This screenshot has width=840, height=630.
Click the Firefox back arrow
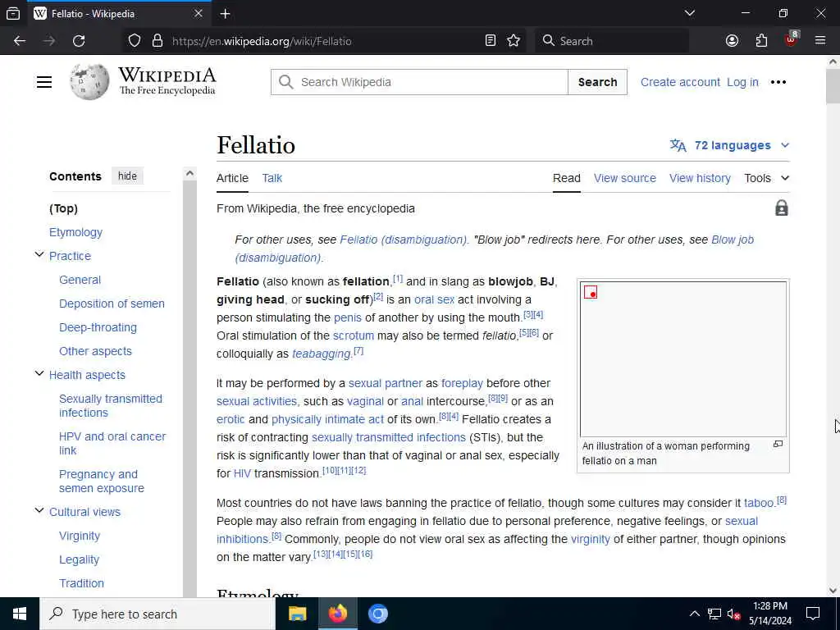(20, 41)
